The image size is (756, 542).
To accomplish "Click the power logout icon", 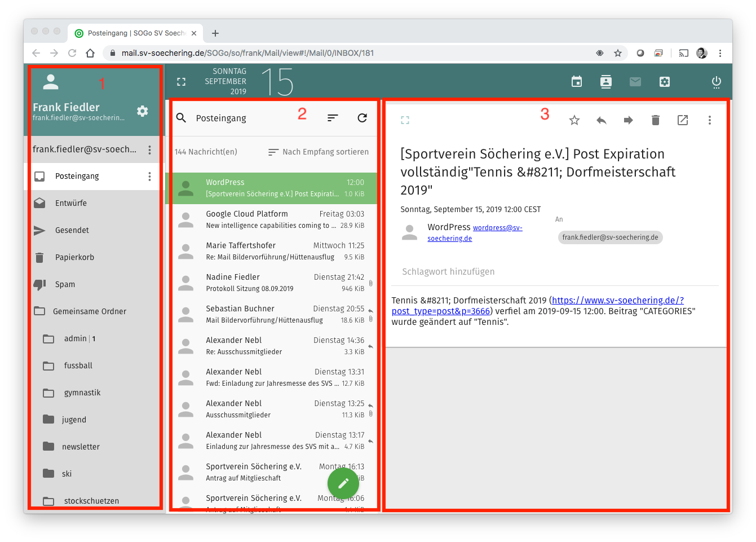I will (716, 82).
